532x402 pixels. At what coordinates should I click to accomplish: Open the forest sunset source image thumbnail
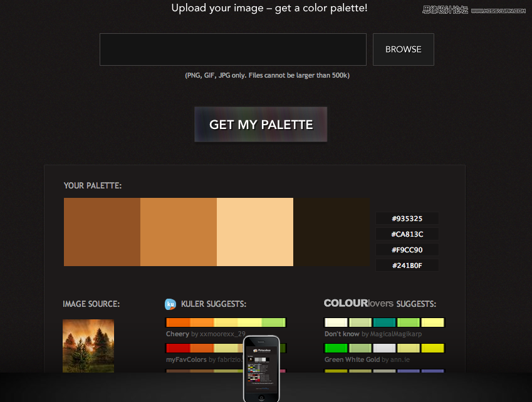coord(88,346)
